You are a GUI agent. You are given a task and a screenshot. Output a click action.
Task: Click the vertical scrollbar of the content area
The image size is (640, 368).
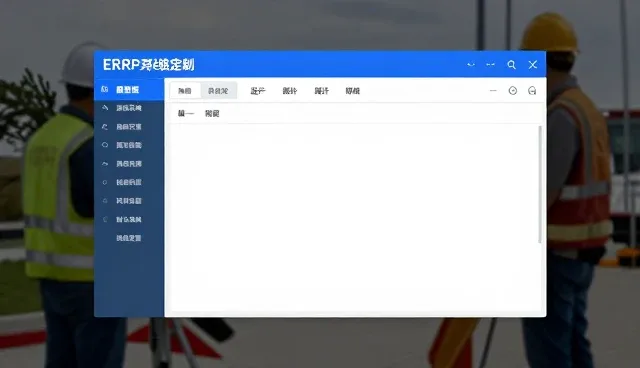point(540,184)
